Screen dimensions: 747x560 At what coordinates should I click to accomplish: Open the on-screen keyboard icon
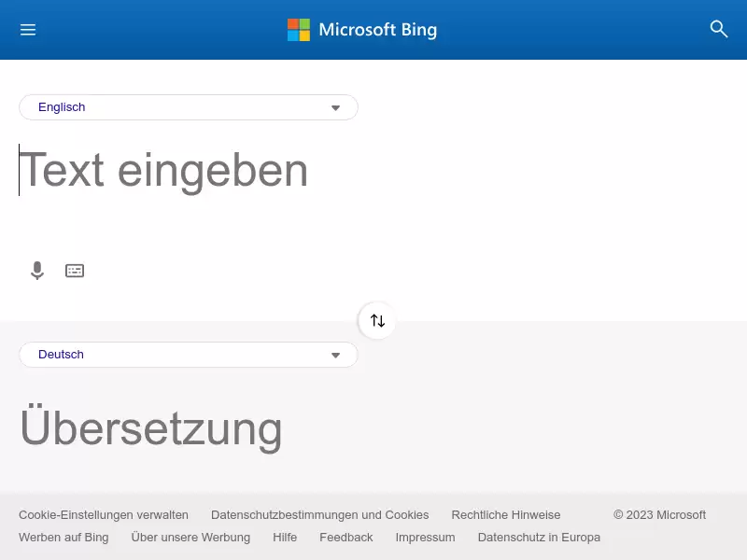click(75, 271)
